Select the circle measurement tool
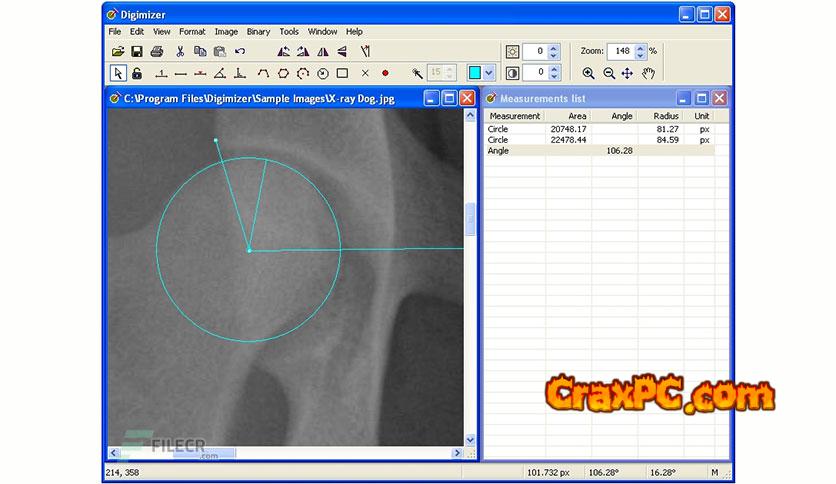This screenshot has width=836, height=484. [x=322, y=73]
